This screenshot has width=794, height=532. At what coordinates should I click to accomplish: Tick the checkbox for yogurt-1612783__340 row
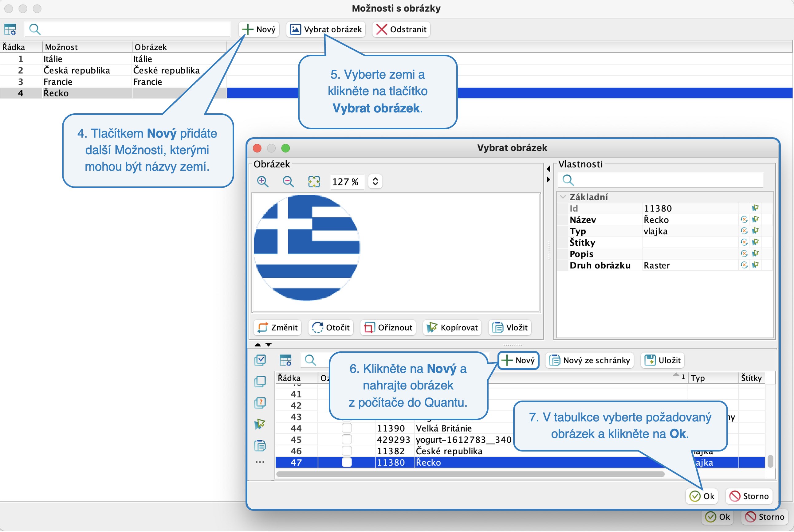[x=347, y=440]
